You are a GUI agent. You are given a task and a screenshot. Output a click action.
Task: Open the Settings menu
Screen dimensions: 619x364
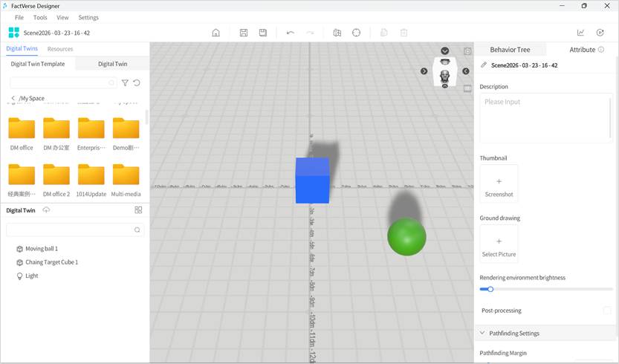(88, 17)
